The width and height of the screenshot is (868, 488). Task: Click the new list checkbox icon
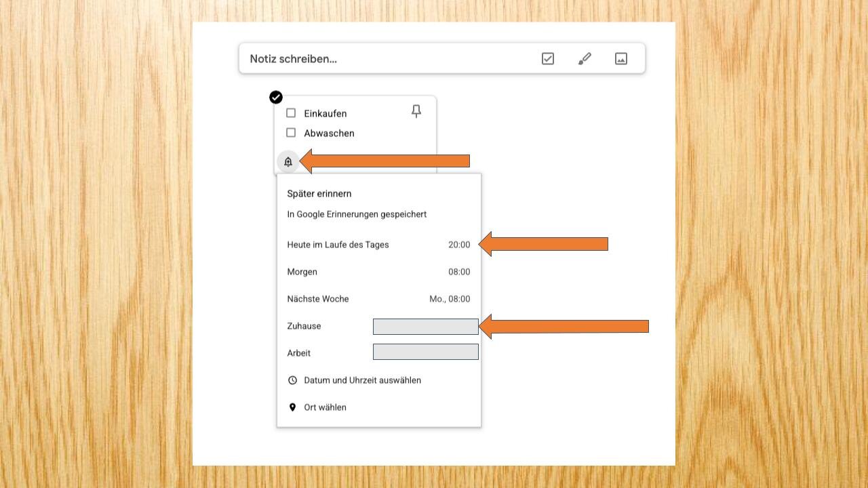coord(548,59)
